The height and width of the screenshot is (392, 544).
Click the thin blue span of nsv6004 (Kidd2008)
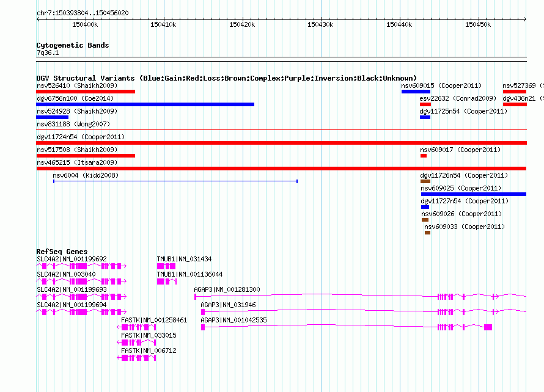click(x=175, y=181)
